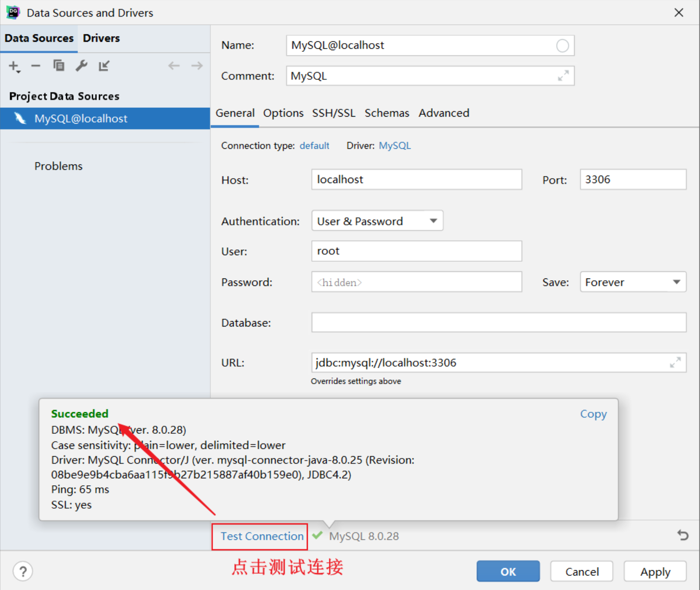Switch to the Data Sources tab
The height and width of the screenshot is (590, 700).
coord(39,38)
